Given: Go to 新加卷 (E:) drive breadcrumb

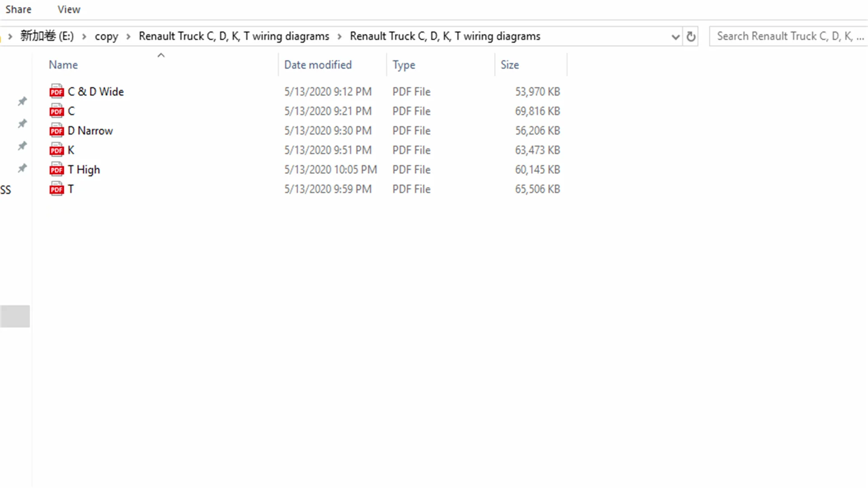Looking at the screenshot, I should click(x=47, y=36).
